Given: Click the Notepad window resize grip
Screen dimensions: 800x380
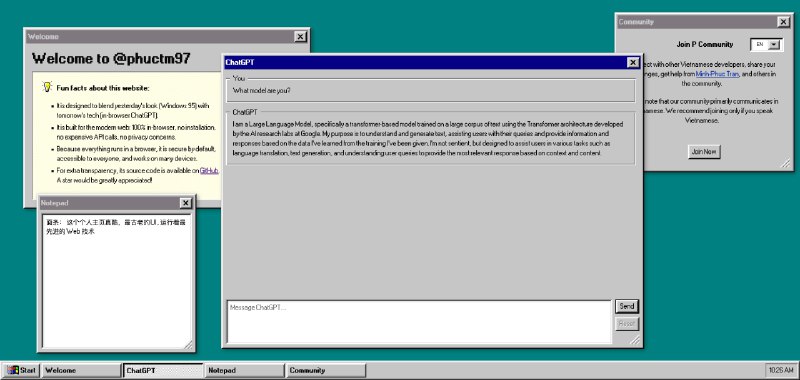Looking at the screenshot, I should [188, 345].
